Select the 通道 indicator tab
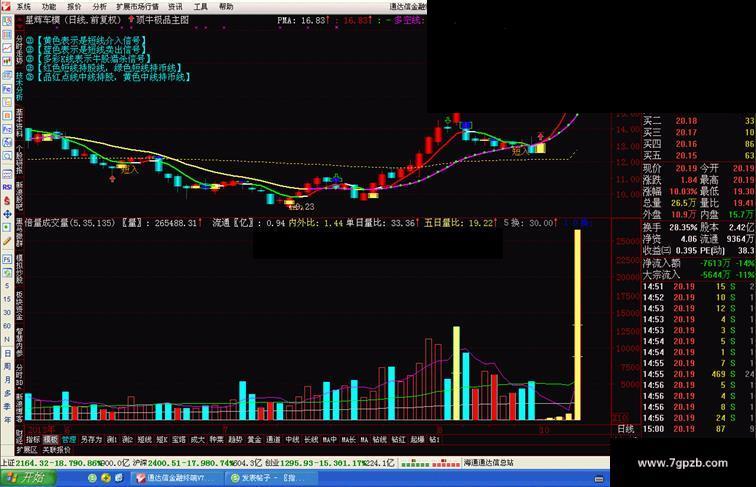 click(x=273, y=440)
